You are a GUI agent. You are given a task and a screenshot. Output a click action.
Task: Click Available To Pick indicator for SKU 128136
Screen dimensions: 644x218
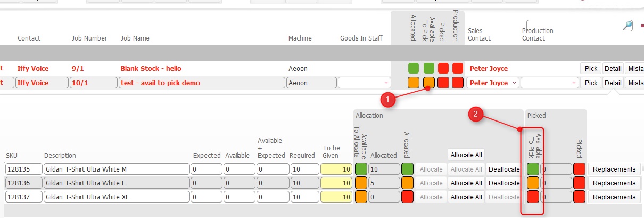coord(532,183)
